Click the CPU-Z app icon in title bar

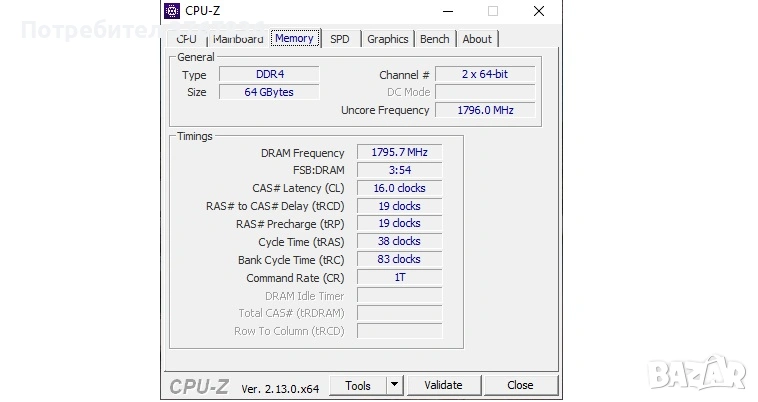pos(172,11)
